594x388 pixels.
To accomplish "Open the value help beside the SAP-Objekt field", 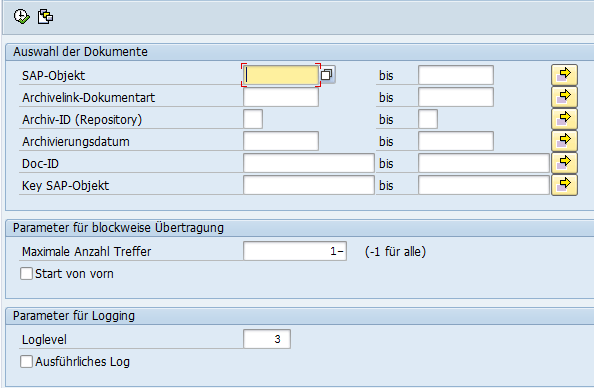I will 327,75.
